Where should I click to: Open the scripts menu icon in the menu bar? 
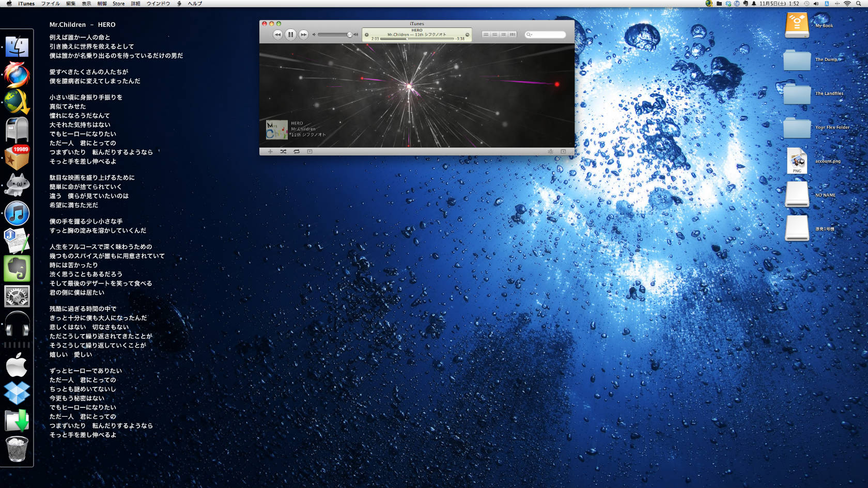tap(179, 4)
